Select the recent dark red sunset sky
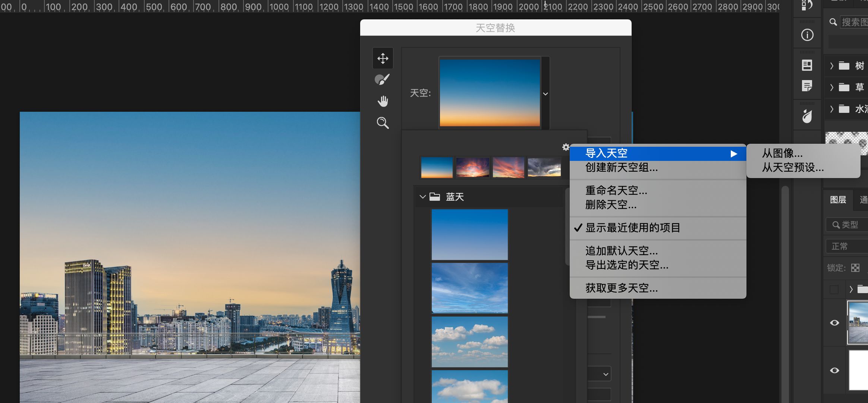868x403 pixels. point(472,167)
